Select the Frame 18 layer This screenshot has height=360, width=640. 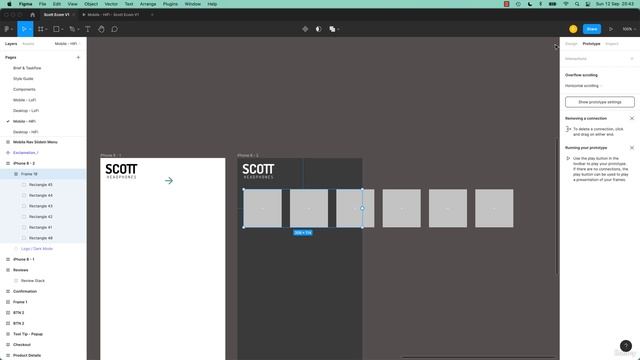pos(29,174)
